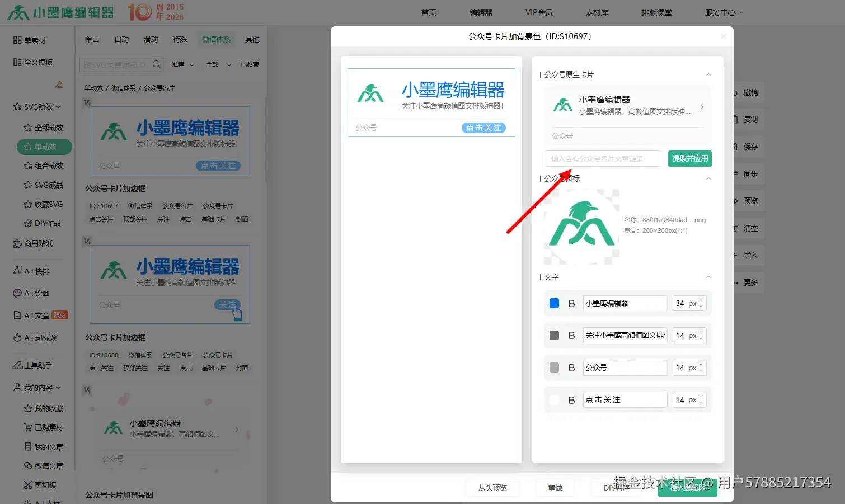Switch to the 自动 tab
Image resolution: width=845 pixels, height=504 pixels.
click(x=121, y=39)
